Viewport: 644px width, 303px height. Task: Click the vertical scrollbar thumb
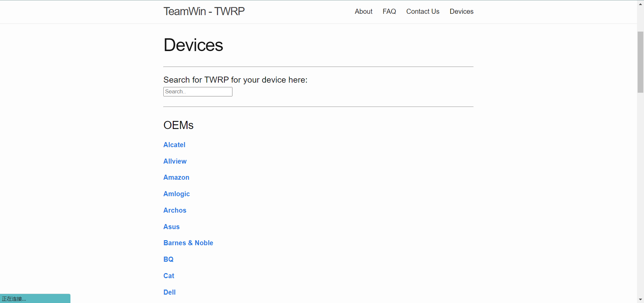coord(640,62)
